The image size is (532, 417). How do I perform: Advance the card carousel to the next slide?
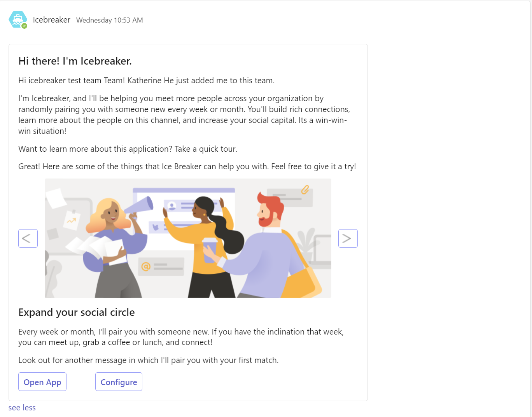tap(348, 238)
